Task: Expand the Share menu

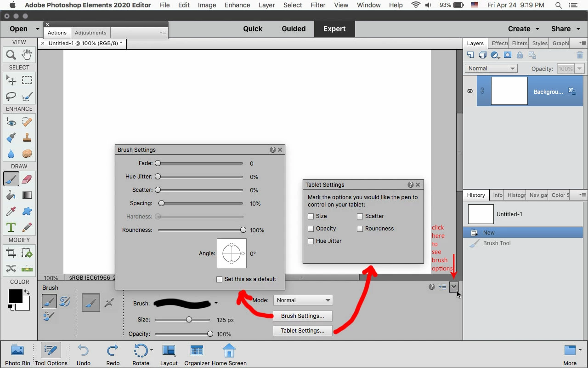Action: tap(565, 29)
